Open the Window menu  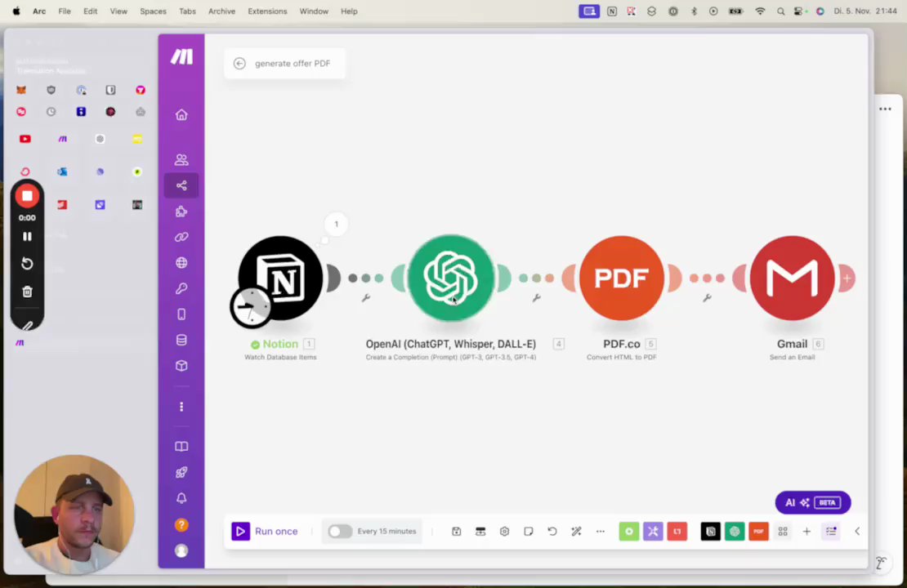pyautogui.click(x=314, y=11)
